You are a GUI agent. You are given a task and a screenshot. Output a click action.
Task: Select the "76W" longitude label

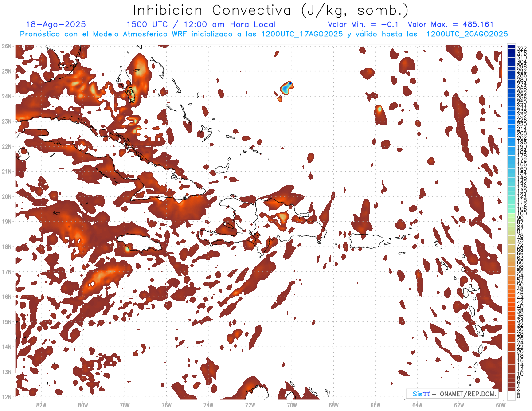click(x=167, y=405)
